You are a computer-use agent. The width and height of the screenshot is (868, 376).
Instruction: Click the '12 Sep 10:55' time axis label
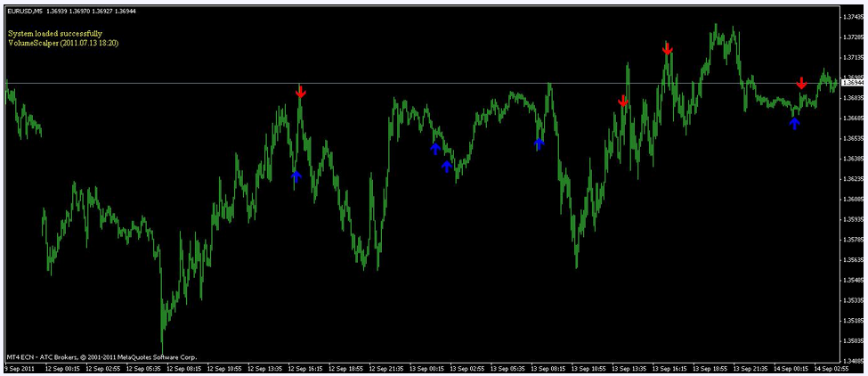tap(224, 368)
